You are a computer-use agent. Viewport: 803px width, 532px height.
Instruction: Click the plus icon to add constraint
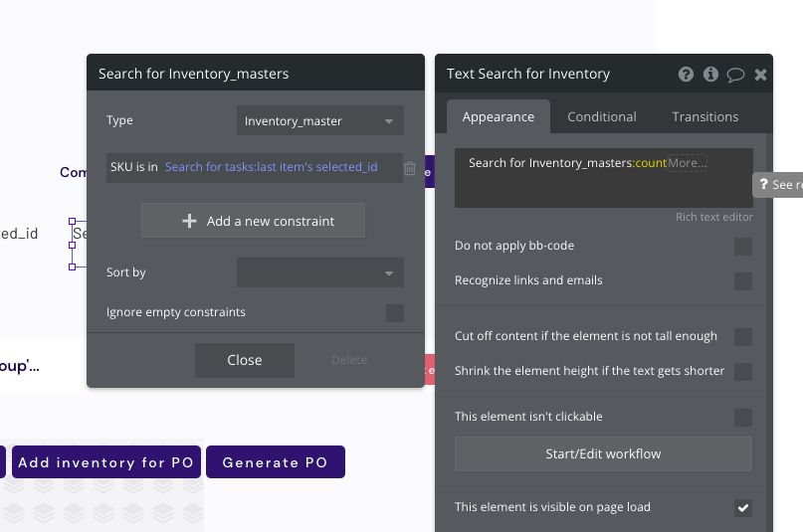point(189,221)
